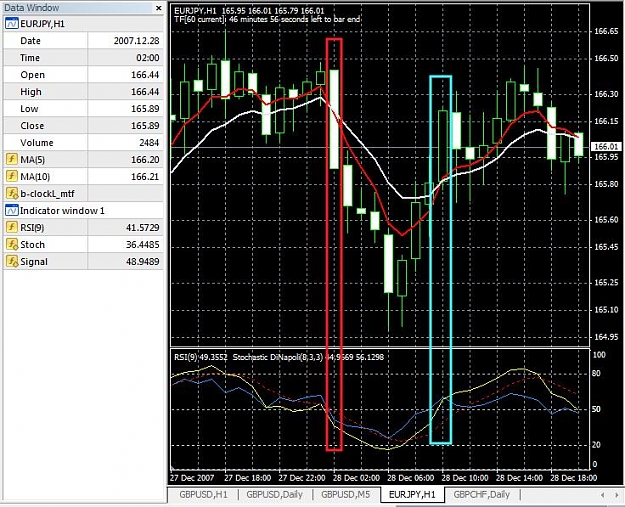625x507 pixels.
Task: Click the 27 Dec 18:00 time axis label
Action: [x=248, y=478]
